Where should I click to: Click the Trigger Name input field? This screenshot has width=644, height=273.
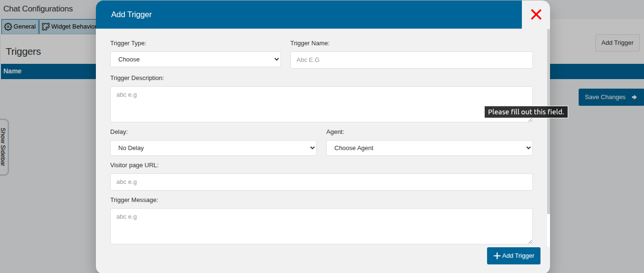411,60
